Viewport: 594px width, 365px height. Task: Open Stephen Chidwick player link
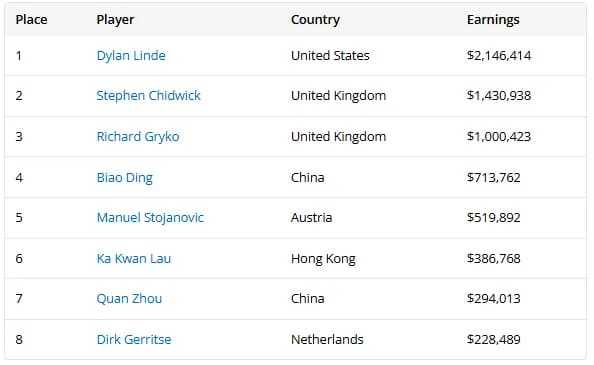[148, 96]
